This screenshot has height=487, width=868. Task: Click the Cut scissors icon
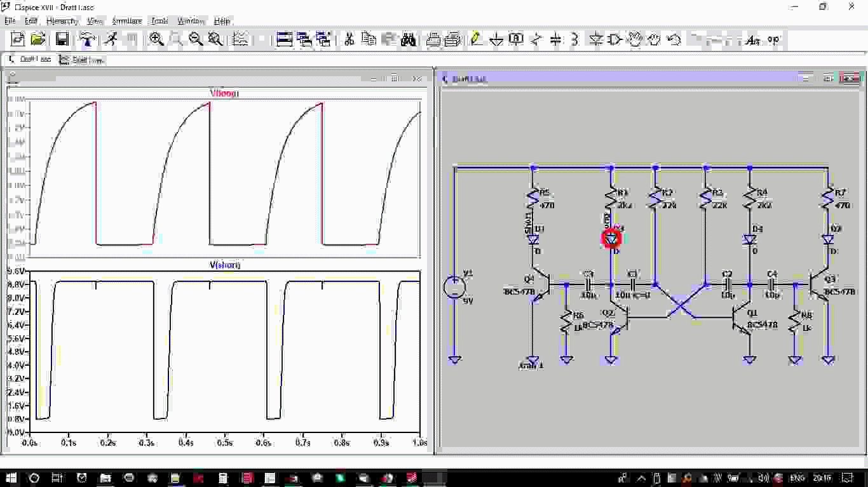coord(349,39)
